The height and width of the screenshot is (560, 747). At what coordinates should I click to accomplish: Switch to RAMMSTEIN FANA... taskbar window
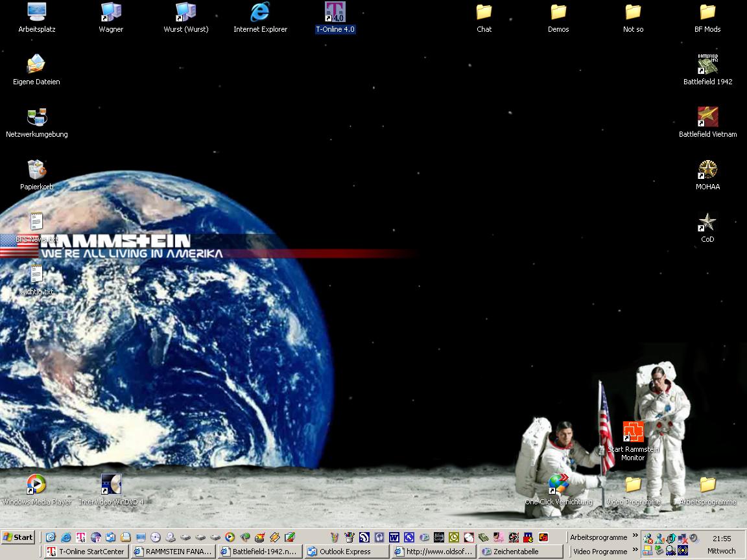(173, 552)
